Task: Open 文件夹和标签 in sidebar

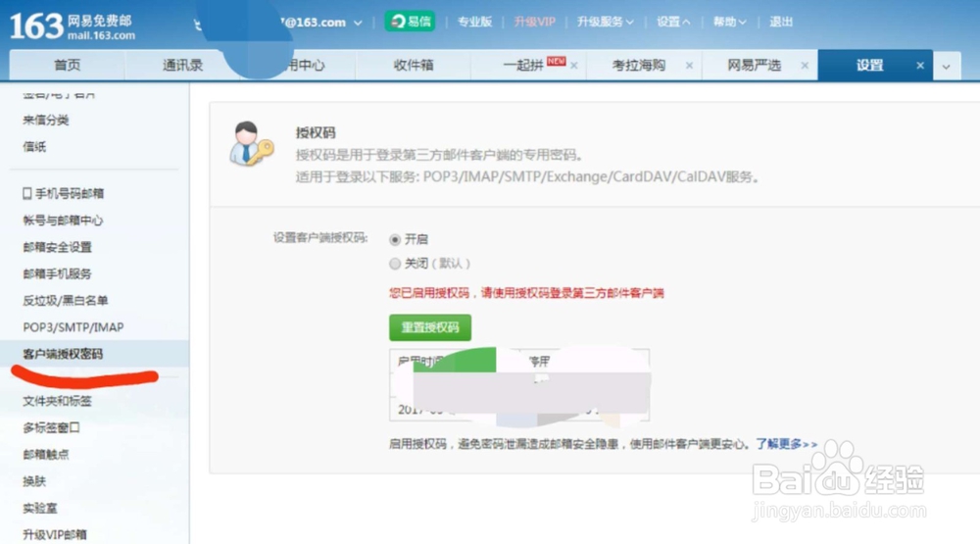Action: click(x=57, y=402)
